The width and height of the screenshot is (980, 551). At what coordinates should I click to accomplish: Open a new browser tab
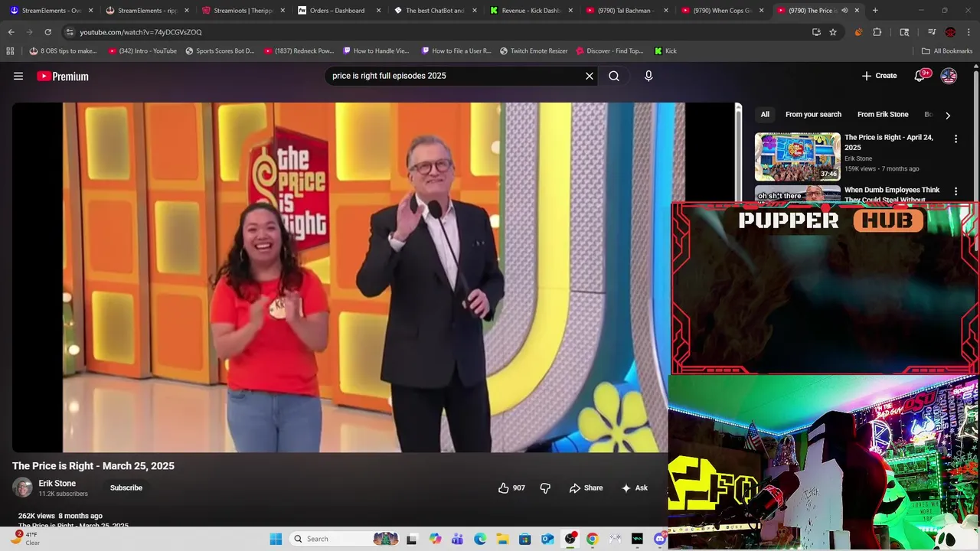coord(875,11)
